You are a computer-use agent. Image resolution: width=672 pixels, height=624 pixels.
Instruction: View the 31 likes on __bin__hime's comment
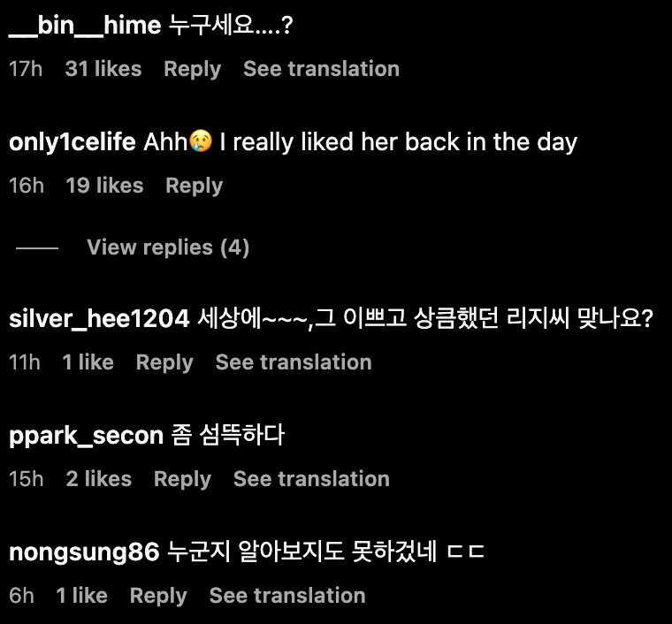(x=103, y=69)
